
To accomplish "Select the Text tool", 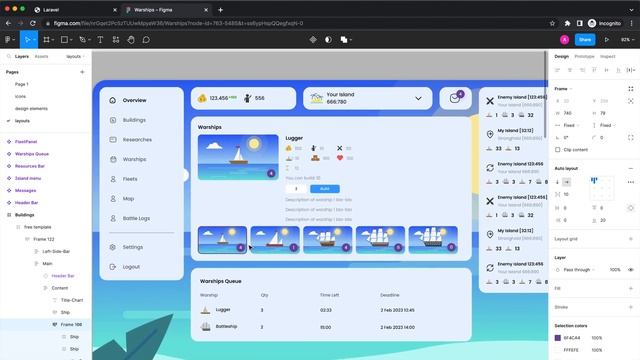I will (100, 40).
